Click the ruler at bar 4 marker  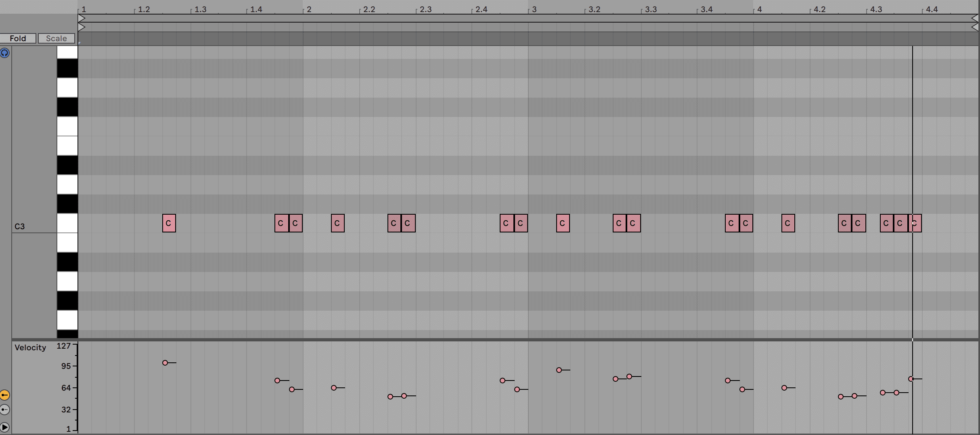pos(759,9)
